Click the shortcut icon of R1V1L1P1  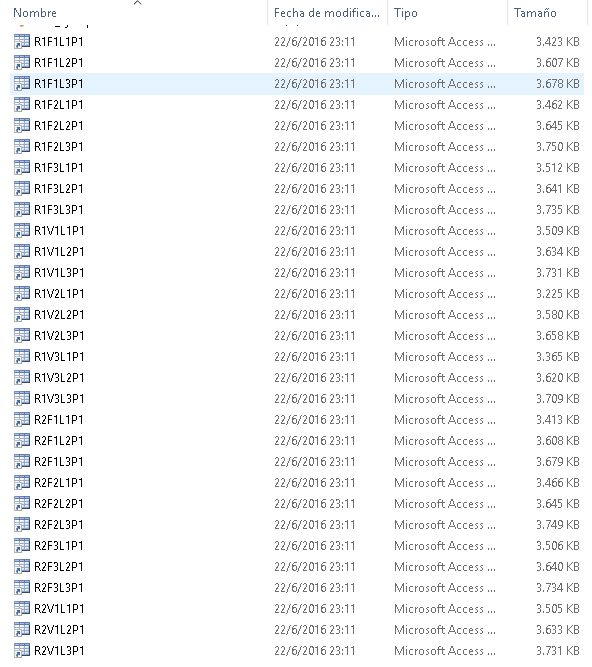point(22,231)
